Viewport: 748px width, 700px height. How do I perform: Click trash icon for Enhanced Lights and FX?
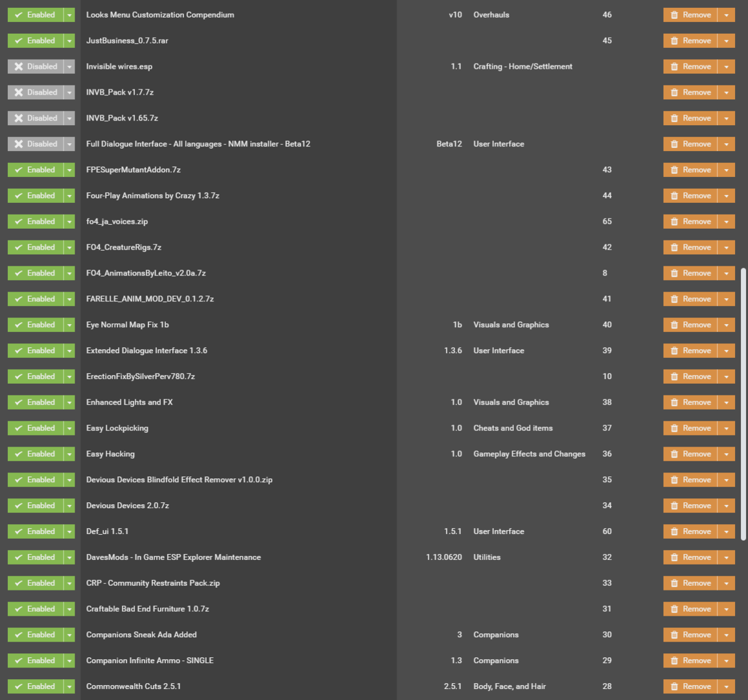point(674,402)
